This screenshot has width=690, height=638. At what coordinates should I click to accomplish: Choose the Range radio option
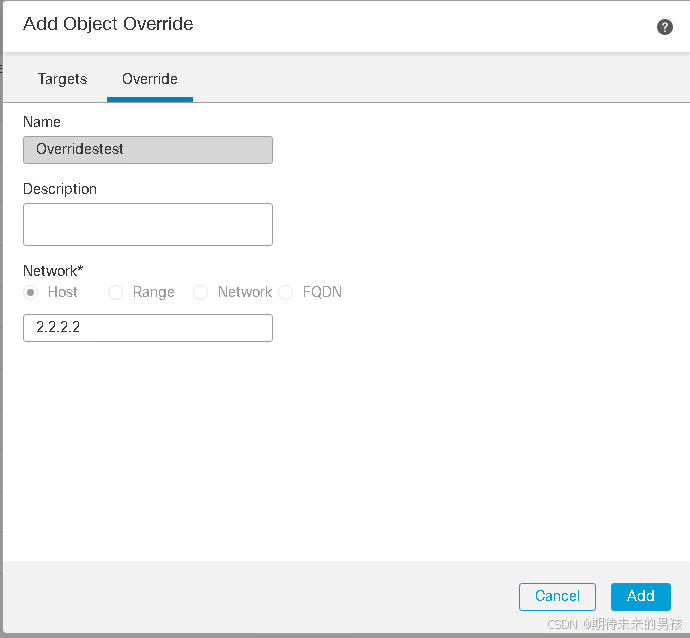point(115,293)
